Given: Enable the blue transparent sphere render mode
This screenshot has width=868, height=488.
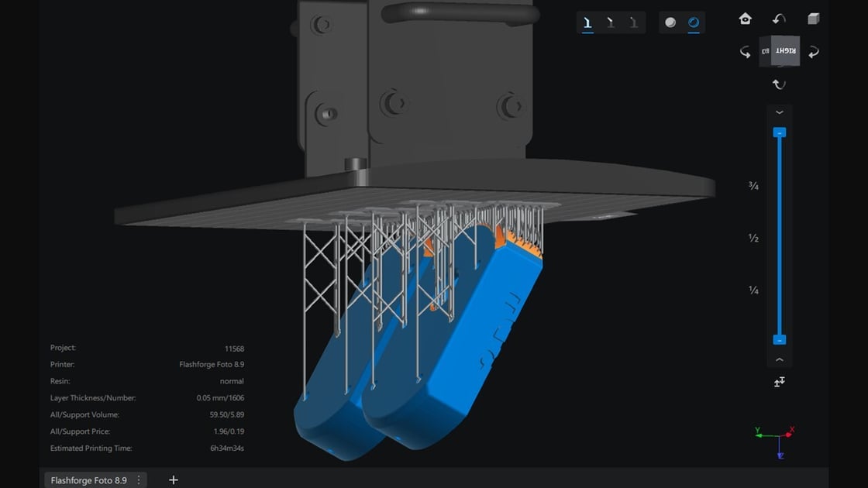Looking at the screenshot, I should [x=694, y=22].
